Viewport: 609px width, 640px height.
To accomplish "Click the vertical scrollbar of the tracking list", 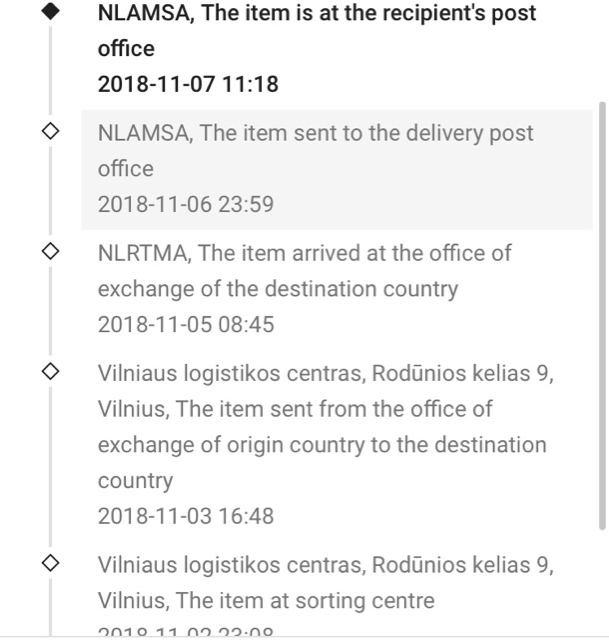I will pos(601,315).
